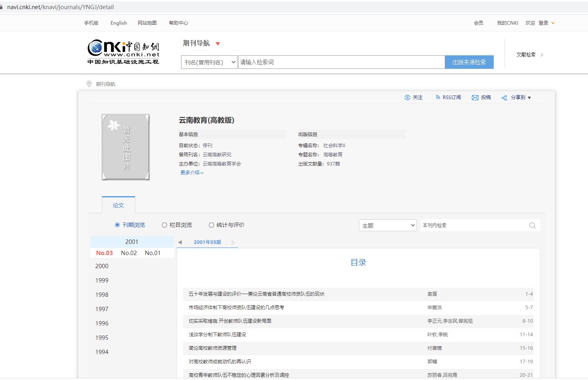Click the 投稿 envelope icon

pyautogui.click(x=475, y=97)
